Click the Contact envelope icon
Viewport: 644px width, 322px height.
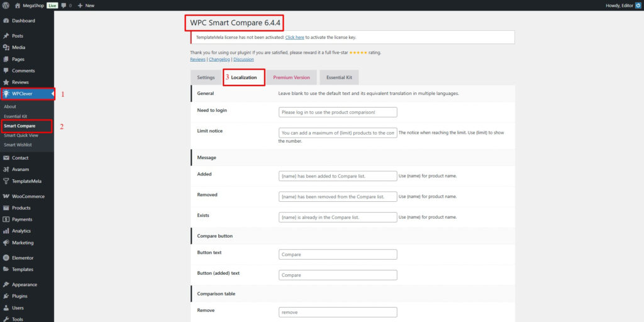[6, 158]
